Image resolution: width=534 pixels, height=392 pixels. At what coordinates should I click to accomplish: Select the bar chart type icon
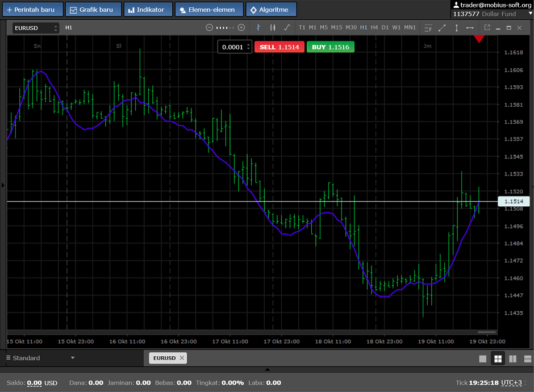coord(258,28)
